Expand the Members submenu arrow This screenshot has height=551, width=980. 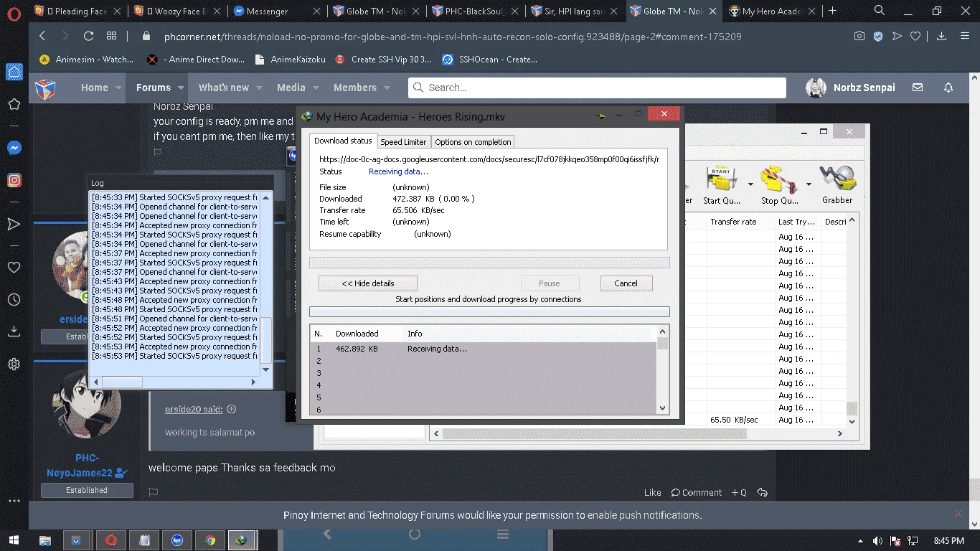coord(387,88)
